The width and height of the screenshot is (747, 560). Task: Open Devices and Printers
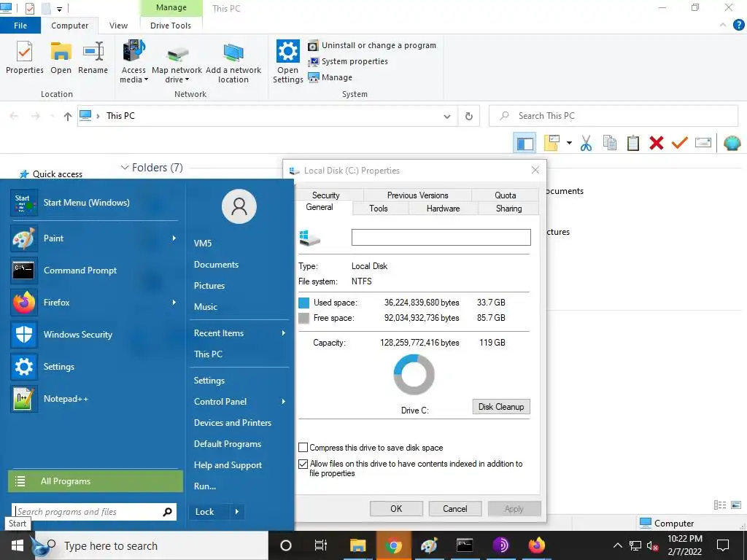(x=233, y=423)
